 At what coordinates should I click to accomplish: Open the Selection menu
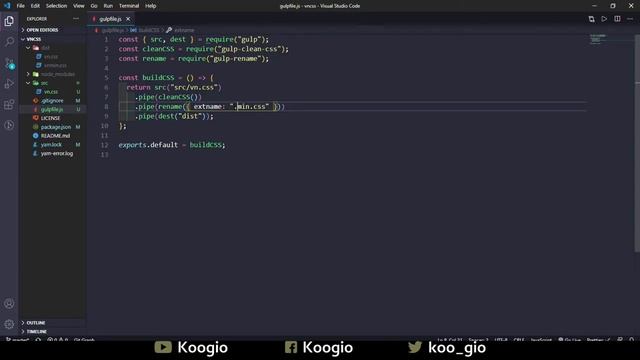(56, 6)
